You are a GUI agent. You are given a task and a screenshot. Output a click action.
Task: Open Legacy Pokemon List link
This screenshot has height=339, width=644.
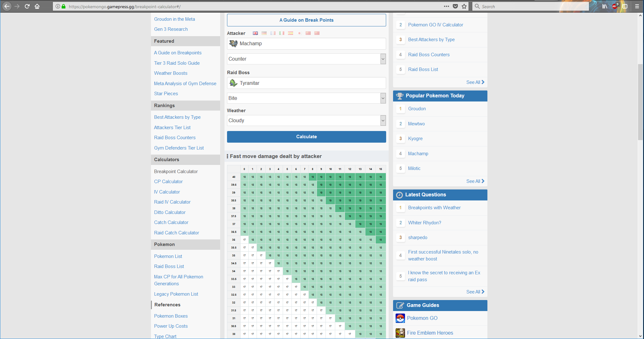coord(176,294)
